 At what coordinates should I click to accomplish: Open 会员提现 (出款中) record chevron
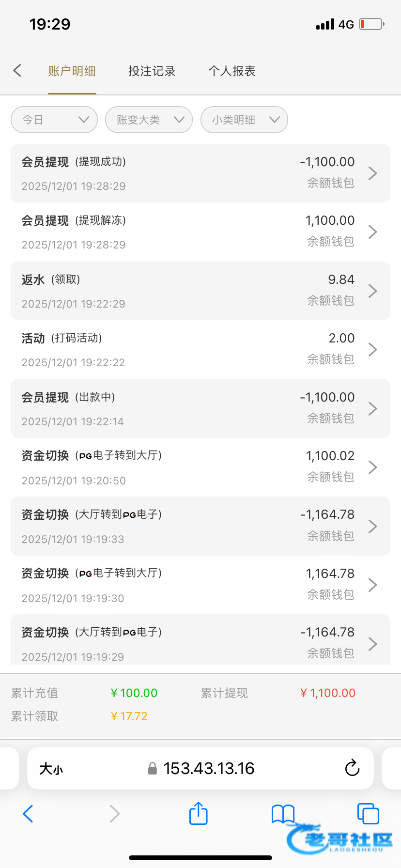(x=372, y=409)
